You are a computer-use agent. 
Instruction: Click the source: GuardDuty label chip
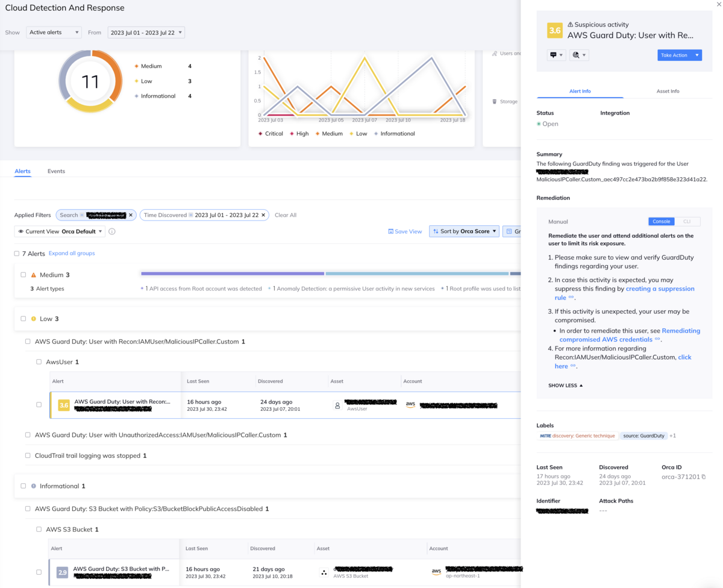pos(643,436)
